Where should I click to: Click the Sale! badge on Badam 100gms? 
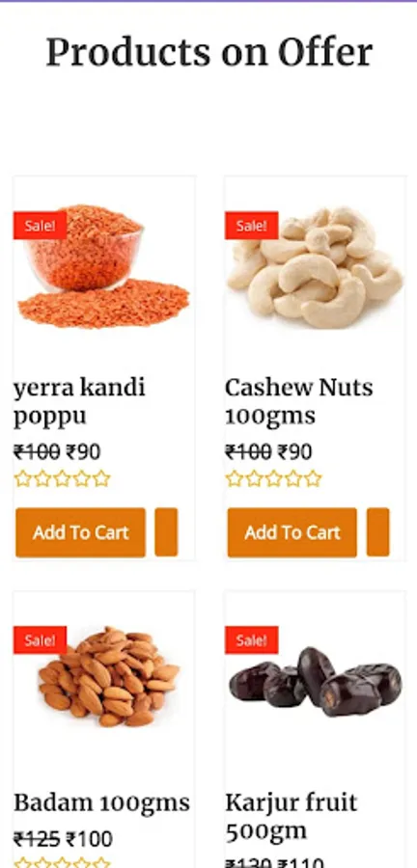pos(40,640)
